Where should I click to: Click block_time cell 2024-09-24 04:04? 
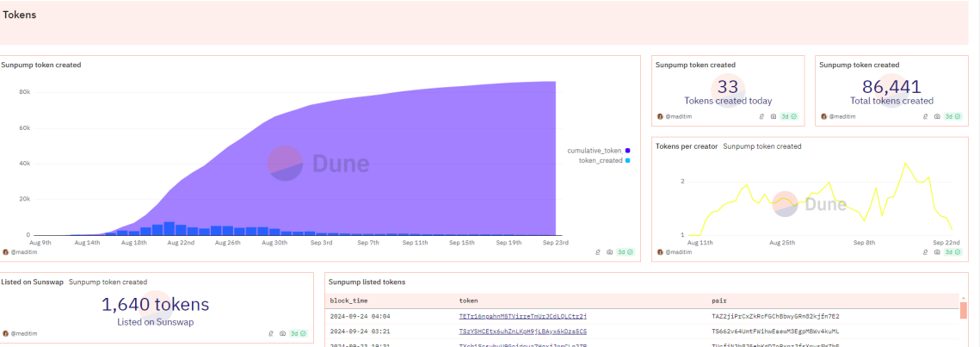(360, 316)
